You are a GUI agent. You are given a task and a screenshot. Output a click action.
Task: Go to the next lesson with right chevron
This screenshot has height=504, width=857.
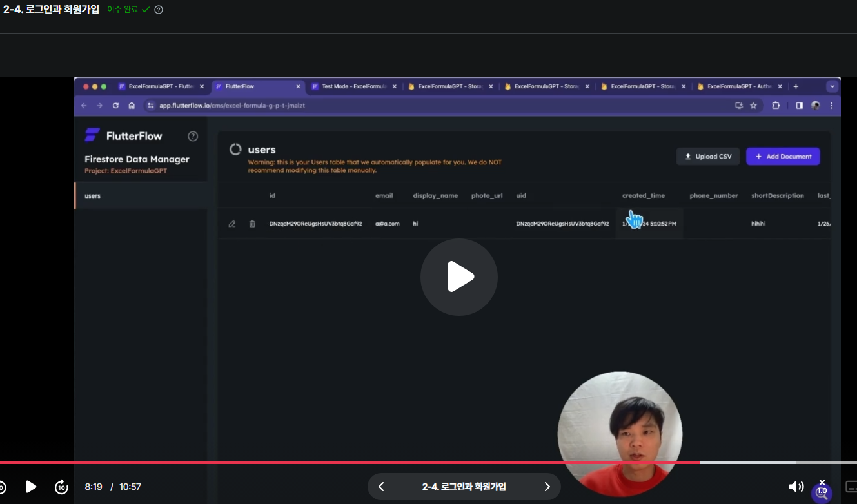547,487
